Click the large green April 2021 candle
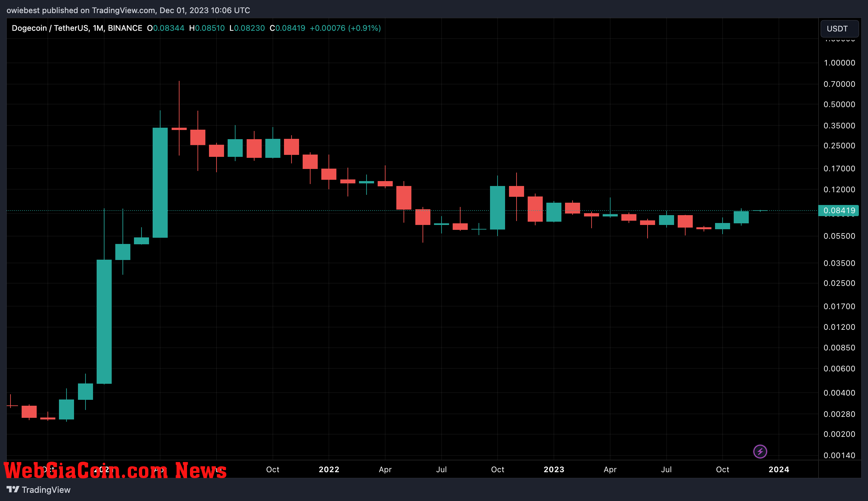 [x=160, y=182]
